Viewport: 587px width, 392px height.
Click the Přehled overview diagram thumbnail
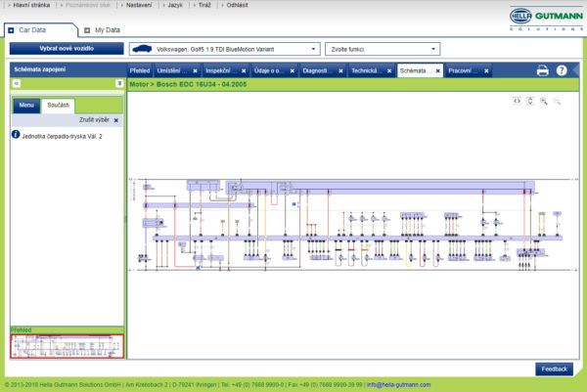click(x=68, y=345)
